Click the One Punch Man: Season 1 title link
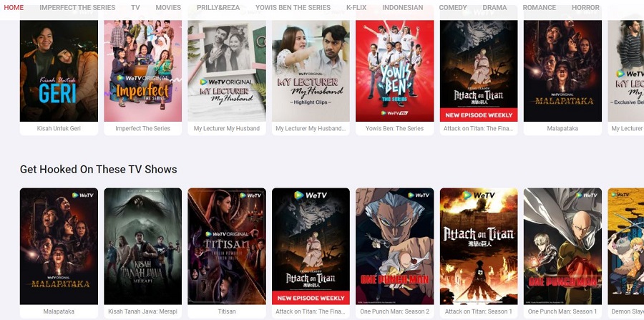 click(562, 312)
